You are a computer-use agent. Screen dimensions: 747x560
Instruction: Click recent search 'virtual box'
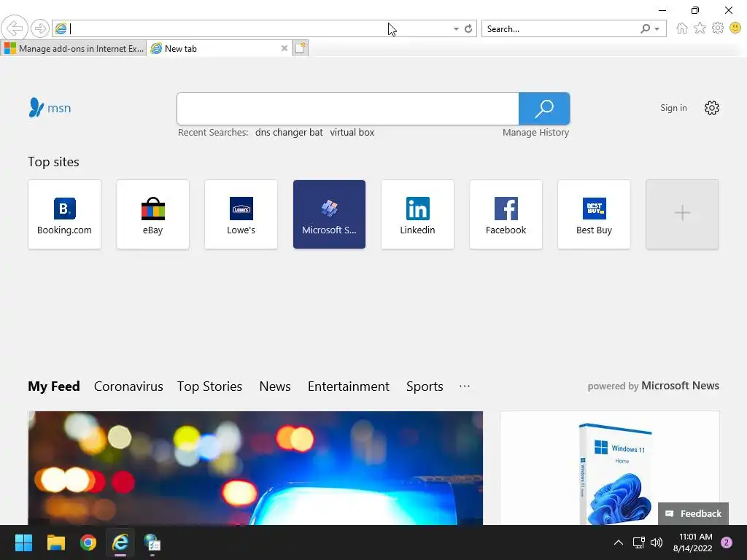[x=352, y=133]
